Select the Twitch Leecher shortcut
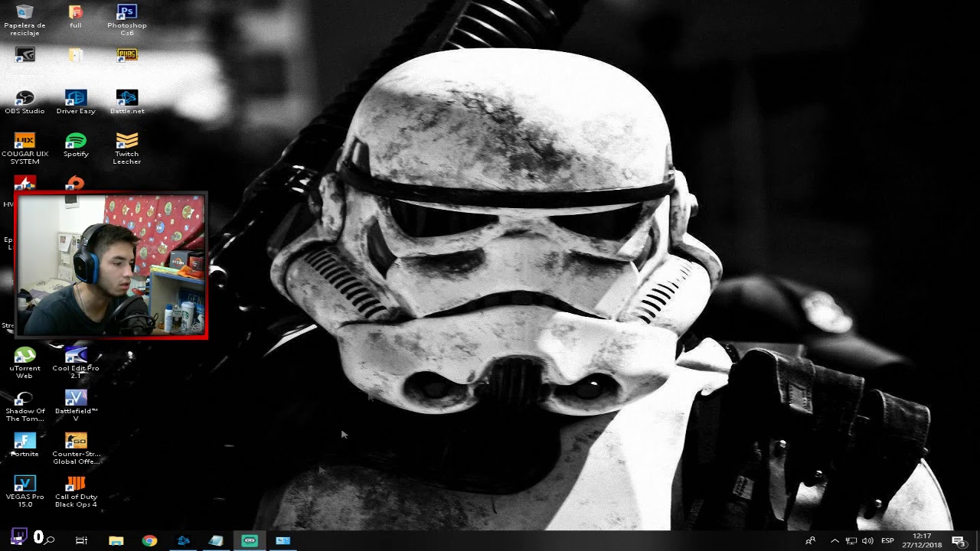980x551 pixels. click(126, 148)
